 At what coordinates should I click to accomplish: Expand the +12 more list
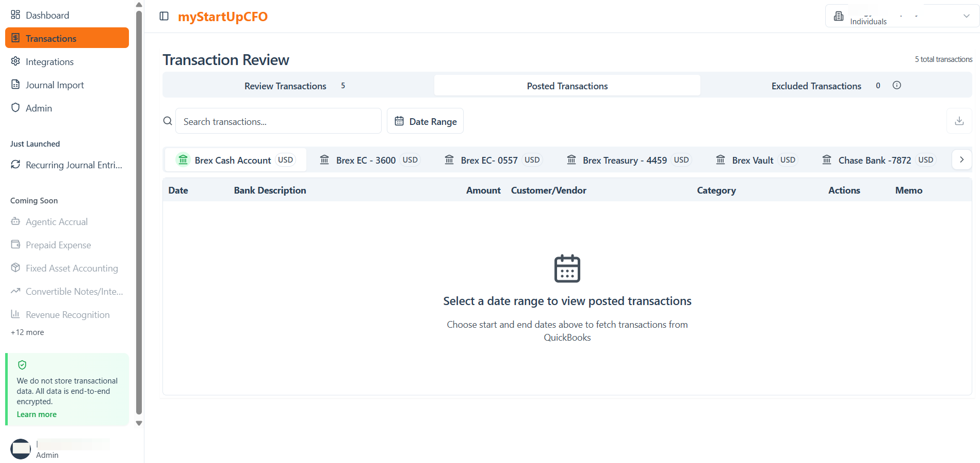[27, 332]
